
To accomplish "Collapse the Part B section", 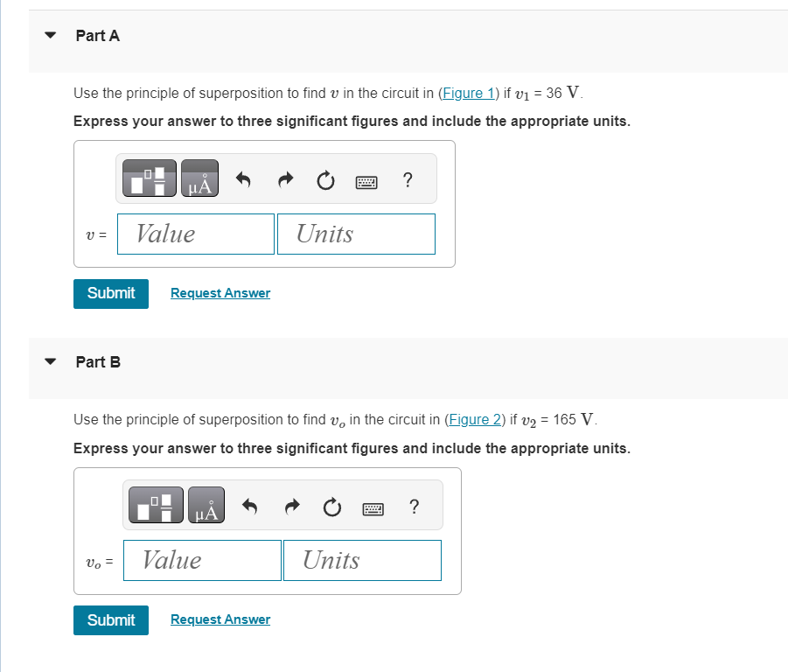I will [x=49, y=361].
